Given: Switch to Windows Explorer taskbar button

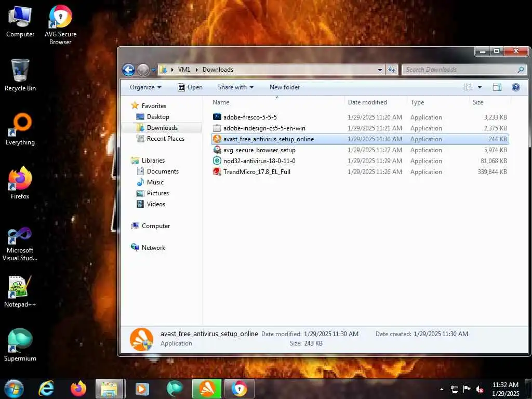Looking at the screenshot, I should [110, 389].
